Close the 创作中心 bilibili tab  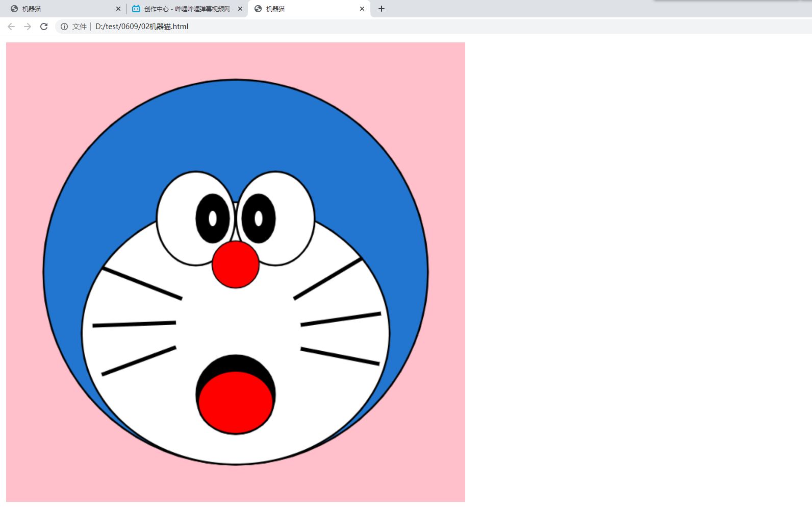click(x=240, y=9)
